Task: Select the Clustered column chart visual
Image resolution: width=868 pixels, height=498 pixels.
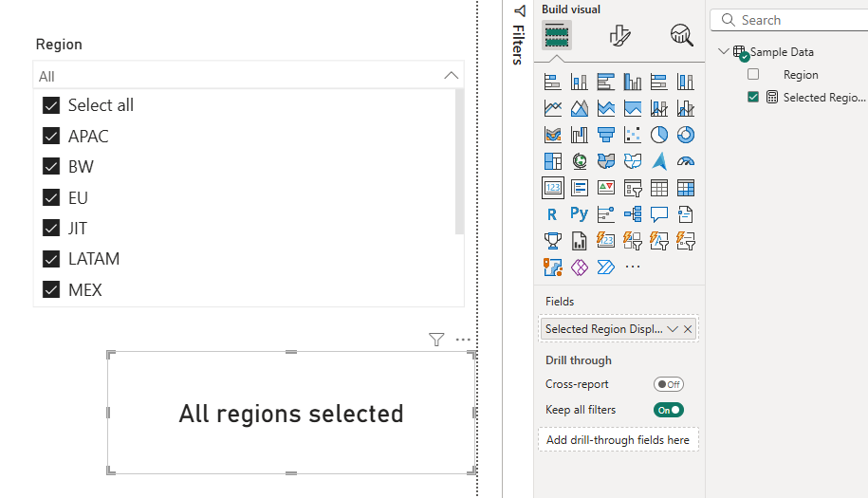Action: (x=632, y=82)
